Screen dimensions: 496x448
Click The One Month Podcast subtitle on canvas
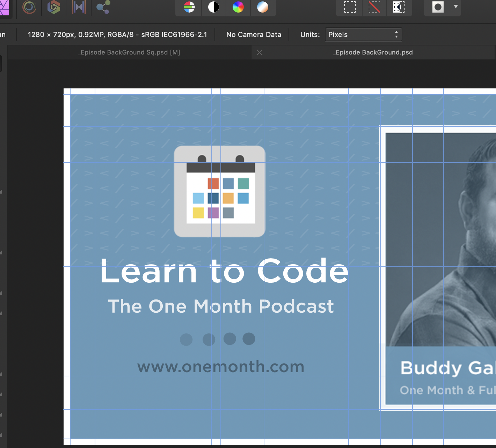(x=221, y=306)
